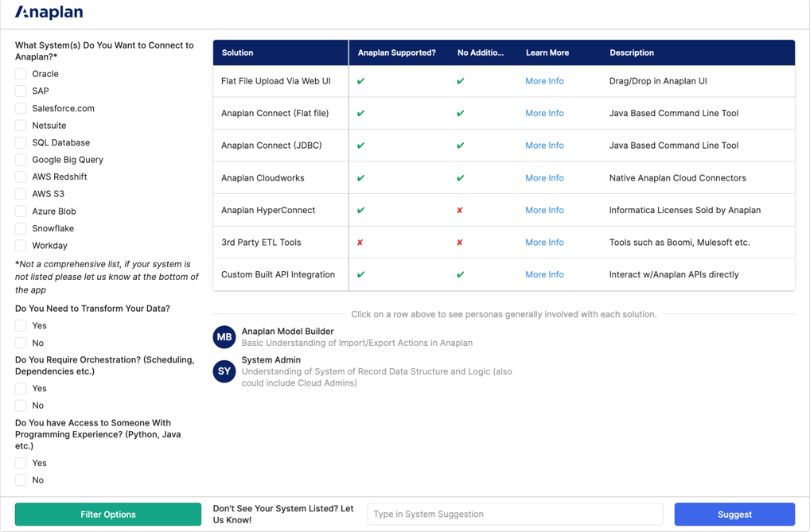The image size is (810, 532).
Task: Select the Workday checkbox
Action: click(21, 246)
